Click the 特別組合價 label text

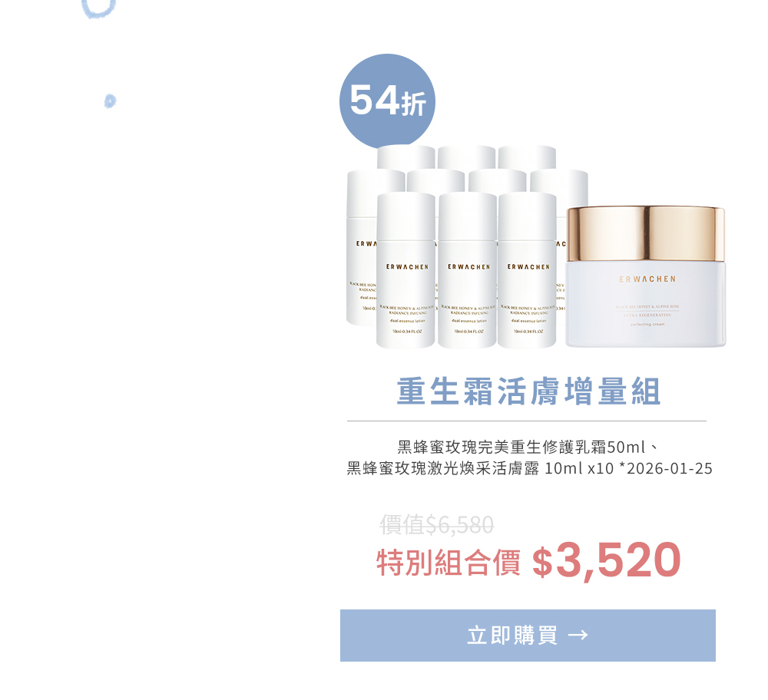click(x=449, y=563)
